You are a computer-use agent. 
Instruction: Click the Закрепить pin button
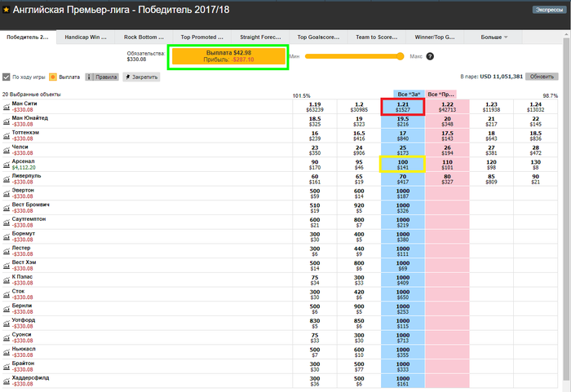coord(141,77)
